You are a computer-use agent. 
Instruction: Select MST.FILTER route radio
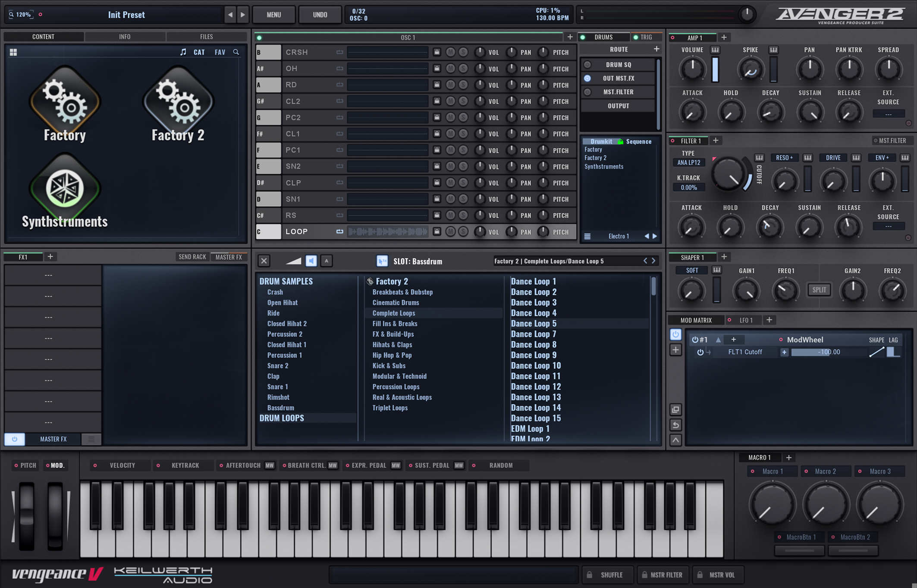coord(587,92)
